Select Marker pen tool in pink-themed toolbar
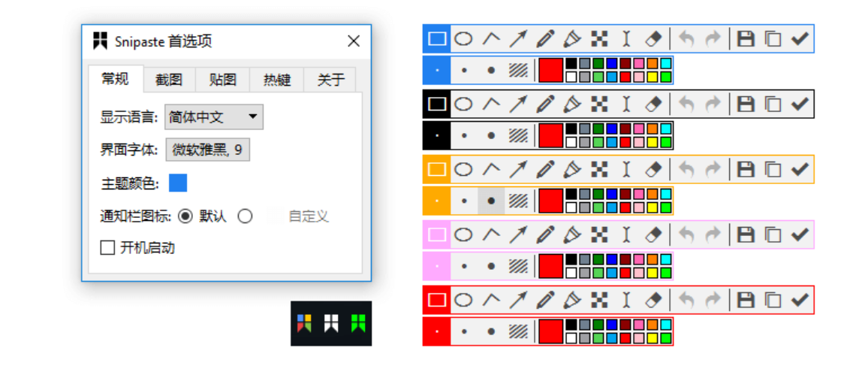This screenshot has height=372, width=868. pos(572,234)
